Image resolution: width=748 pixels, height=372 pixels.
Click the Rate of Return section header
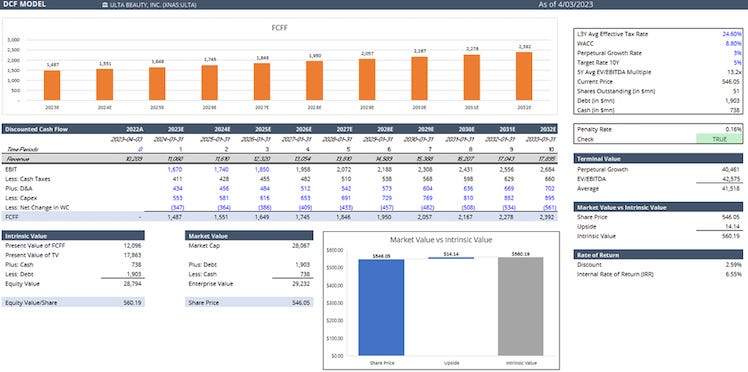coord(658,255)
